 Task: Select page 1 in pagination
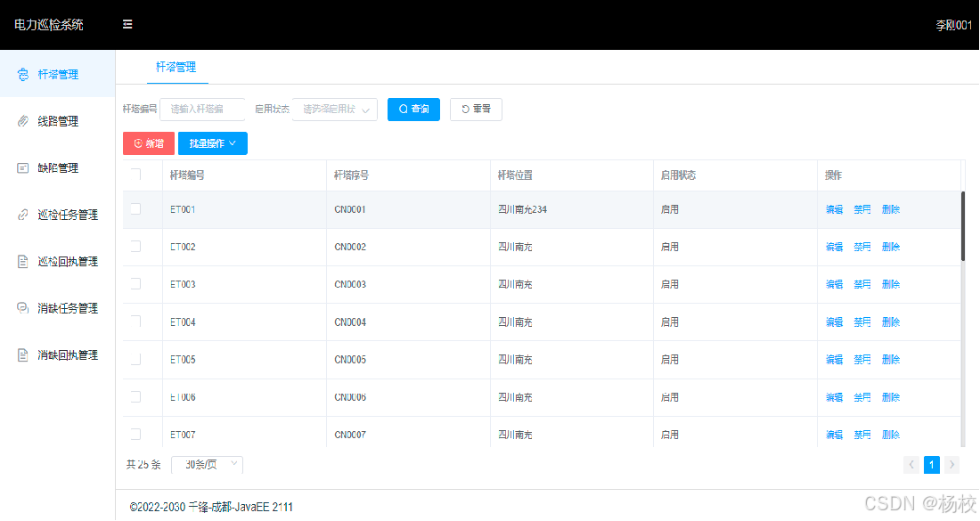click(931, 464)
